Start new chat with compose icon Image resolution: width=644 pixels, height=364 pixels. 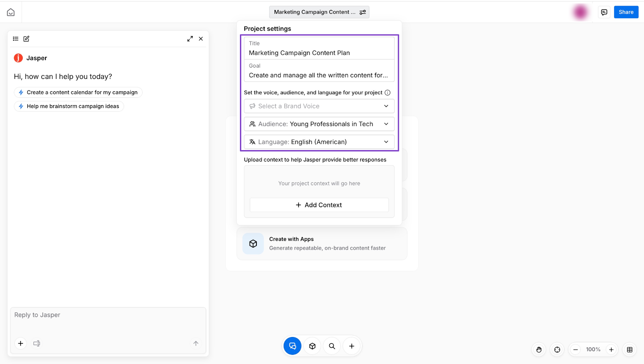(27, 39)
